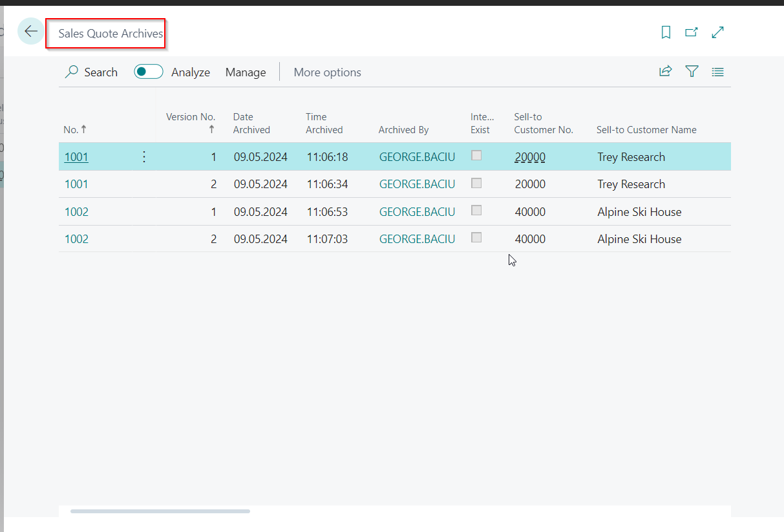Open quote 1002 archived at 11:07:03
Screen dimensions: 784x532
click(x=76, y=239)
